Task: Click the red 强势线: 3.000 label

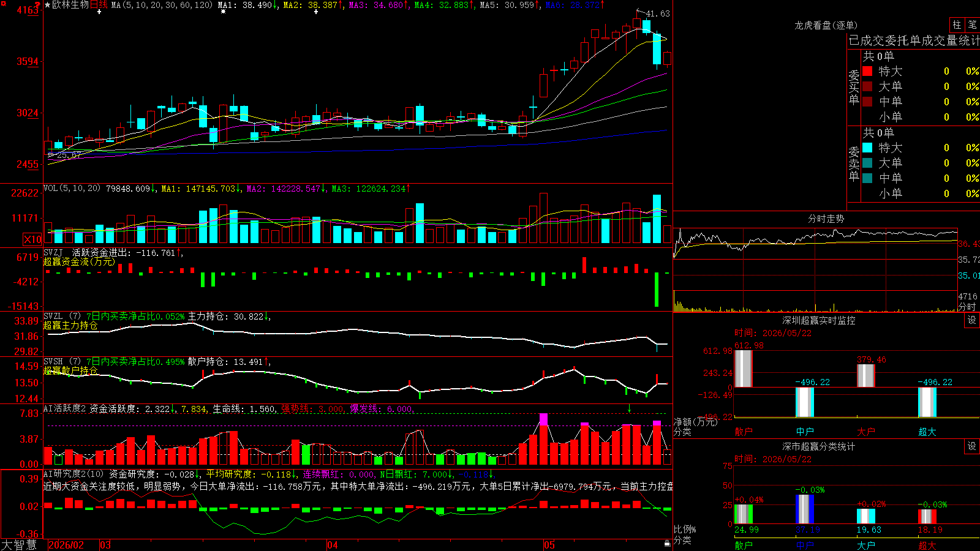Action: pos(314,408)
